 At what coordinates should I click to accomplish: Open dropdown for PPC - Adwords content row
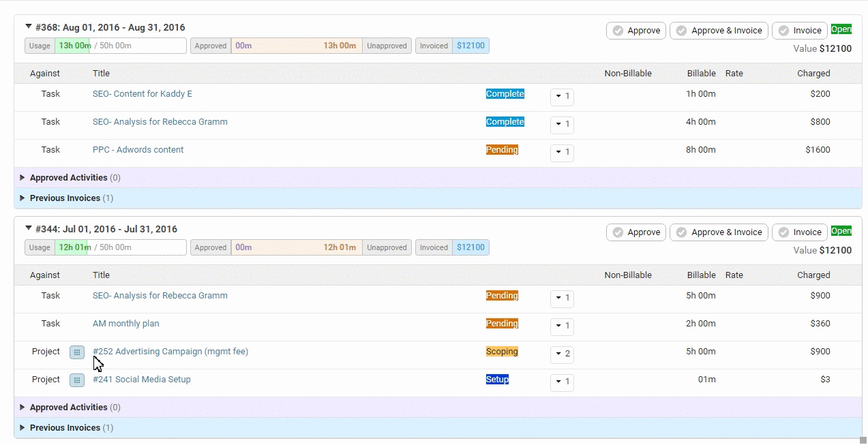click(562, 153)
